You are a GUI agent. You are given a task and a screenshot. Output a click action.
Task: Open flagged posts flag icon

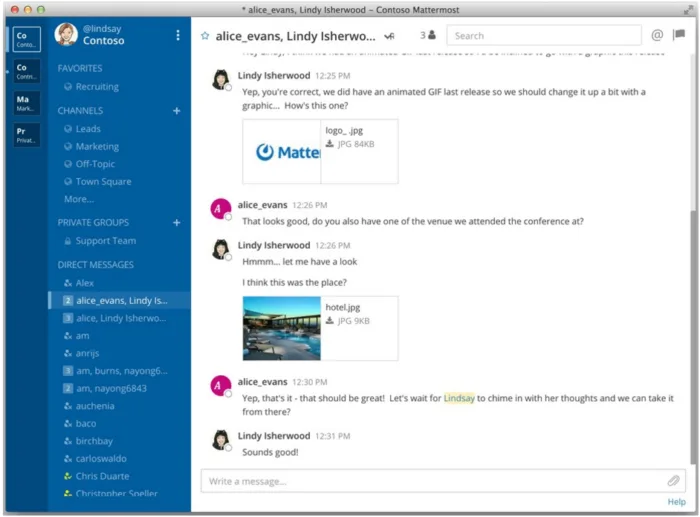pos(679,35)
